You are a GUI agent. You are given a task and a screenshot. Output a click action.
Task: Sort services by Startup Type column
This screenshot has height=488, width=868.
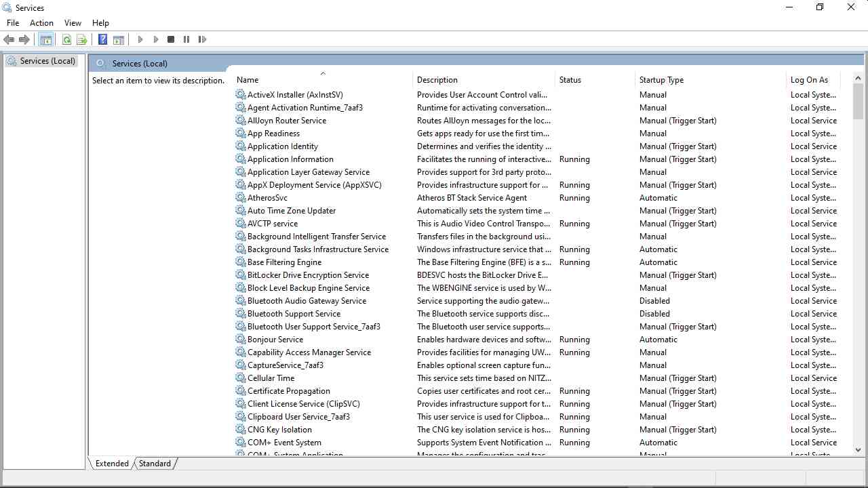point(661,80)
